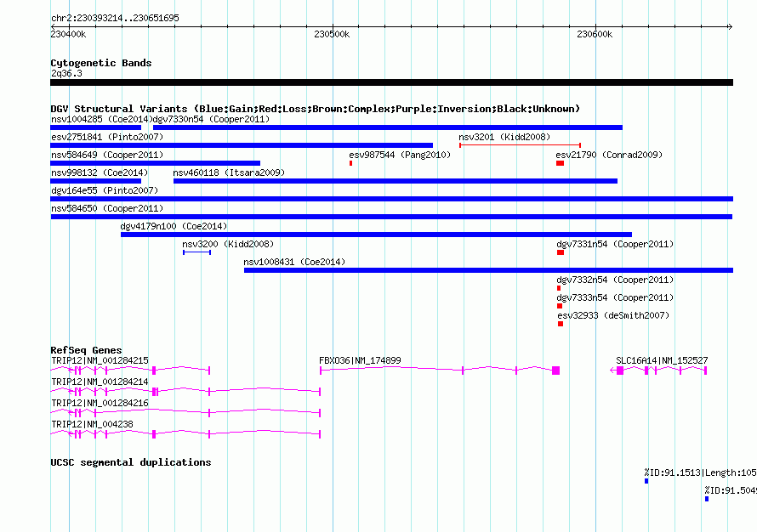This screenshot has width=757, height=532.
Task: Click the %ID:91.1513 segmental duplication marker
Action: tap(646, 481)
